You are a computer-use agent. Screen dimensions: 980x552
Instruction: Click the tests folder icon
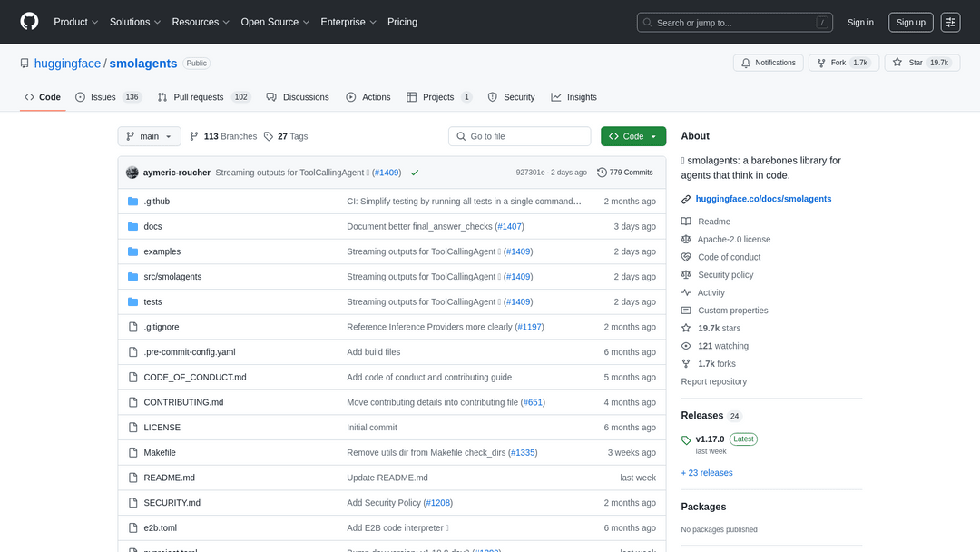coord(132,301)
